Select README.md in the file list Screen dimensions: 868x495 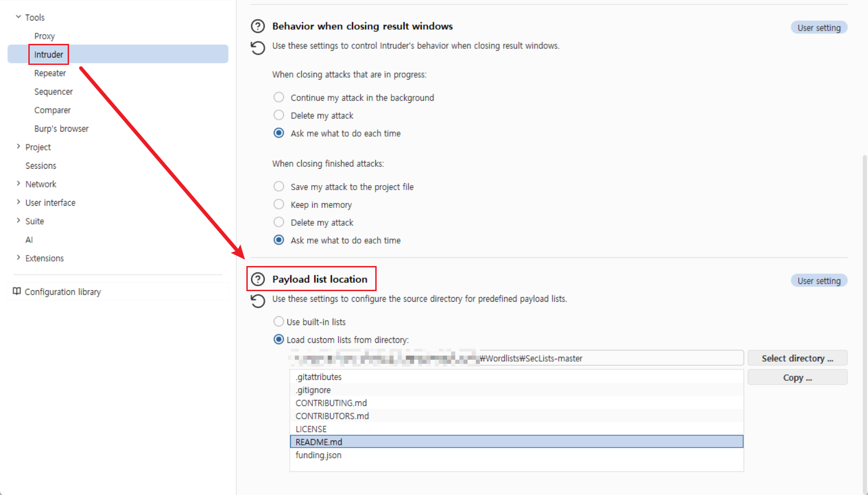pos(517,442)
